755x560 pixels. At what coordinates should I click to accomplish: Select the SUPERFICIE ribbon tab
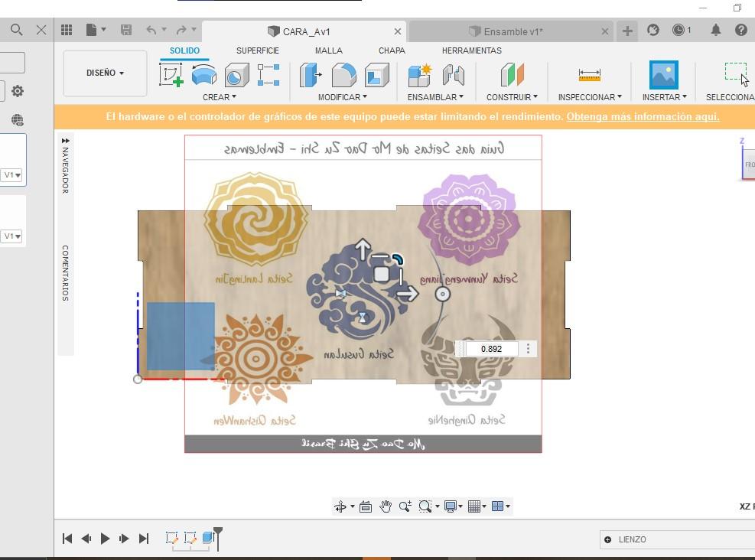coord(258,50)
